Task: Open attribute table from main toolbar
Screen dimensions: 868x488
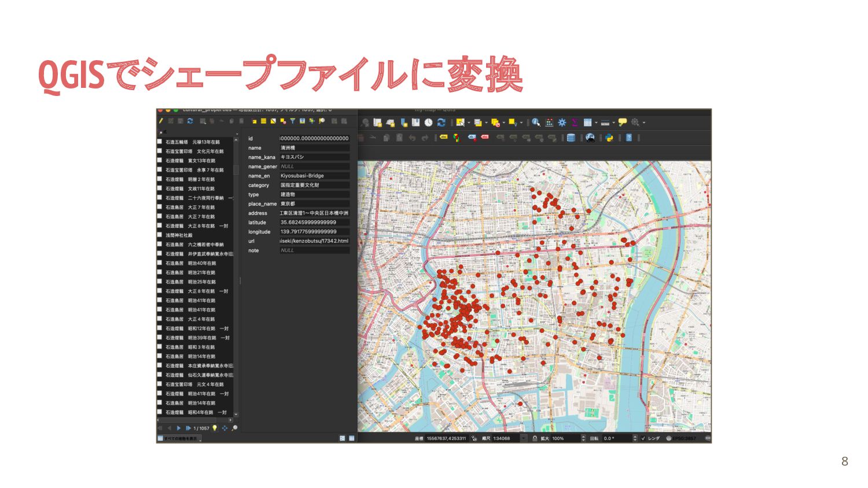Action: coord(587,123)
